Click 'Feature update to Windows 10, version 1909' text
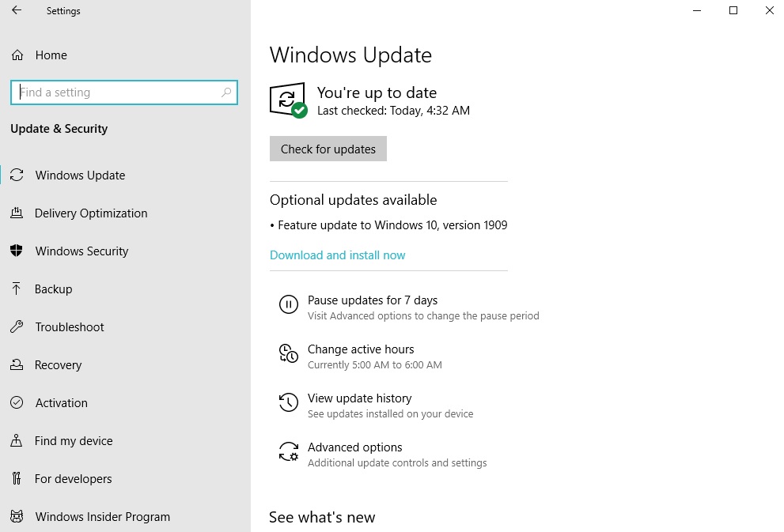The width and height of the screenshot is (784, 532). (x=392, y=225)
